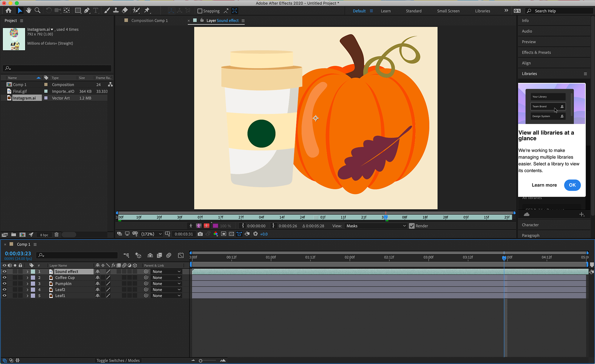Click the Region of Interest icon in viewer
Screen dimensions: 595x364
tap(223, 234)
